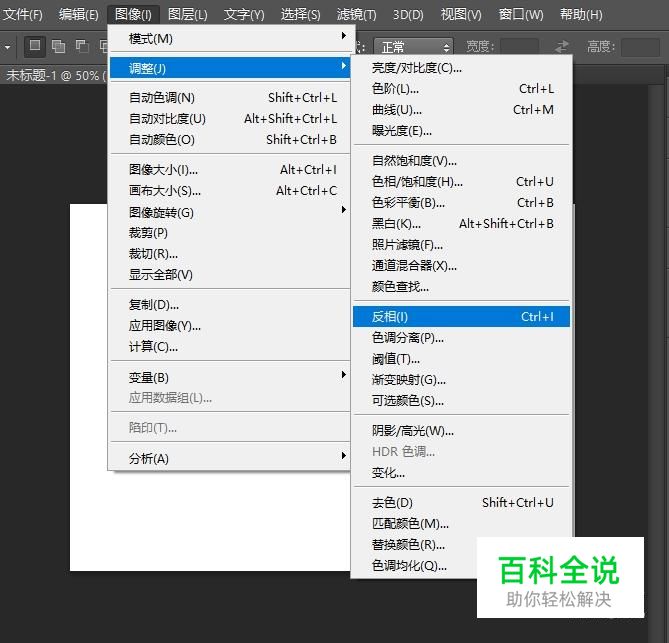This screenshot has height=643, width=669.
Task: Open the 视图(V) menu
Action: 461,15
